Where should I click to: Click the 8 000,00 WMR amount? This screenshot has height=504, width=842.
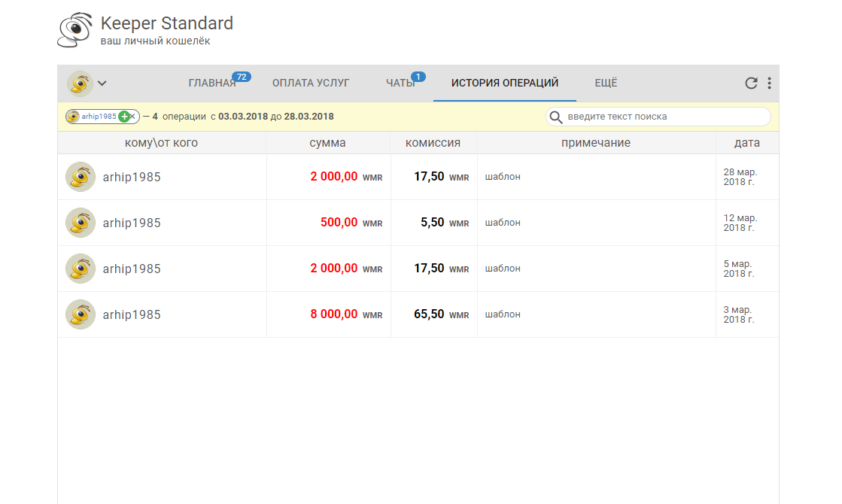(x=346, y=314)
